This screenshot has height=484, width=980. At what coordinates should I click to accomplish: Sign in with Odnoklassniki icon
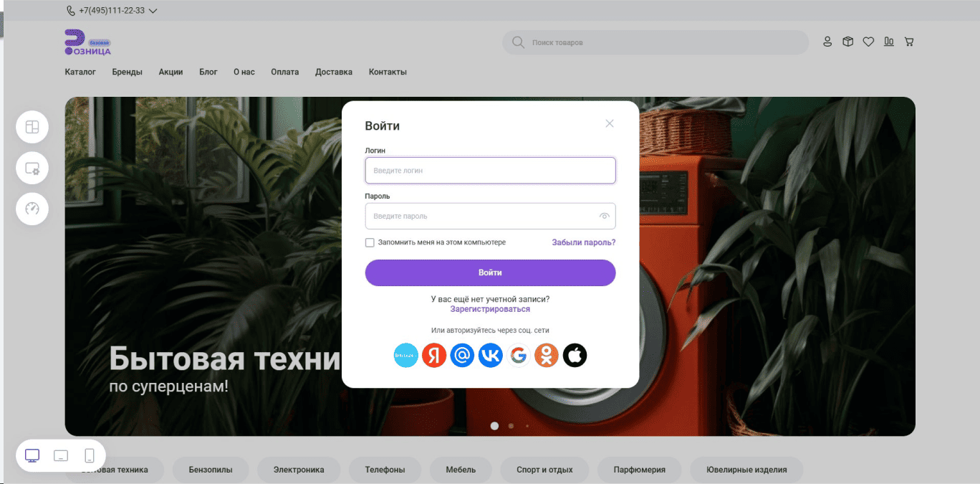[x=547, y=355]
